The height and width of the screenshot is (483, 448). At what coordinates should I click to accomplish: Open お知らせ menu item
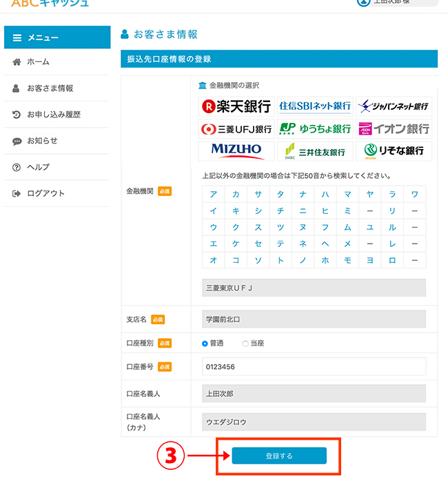[x=57, y=141]
